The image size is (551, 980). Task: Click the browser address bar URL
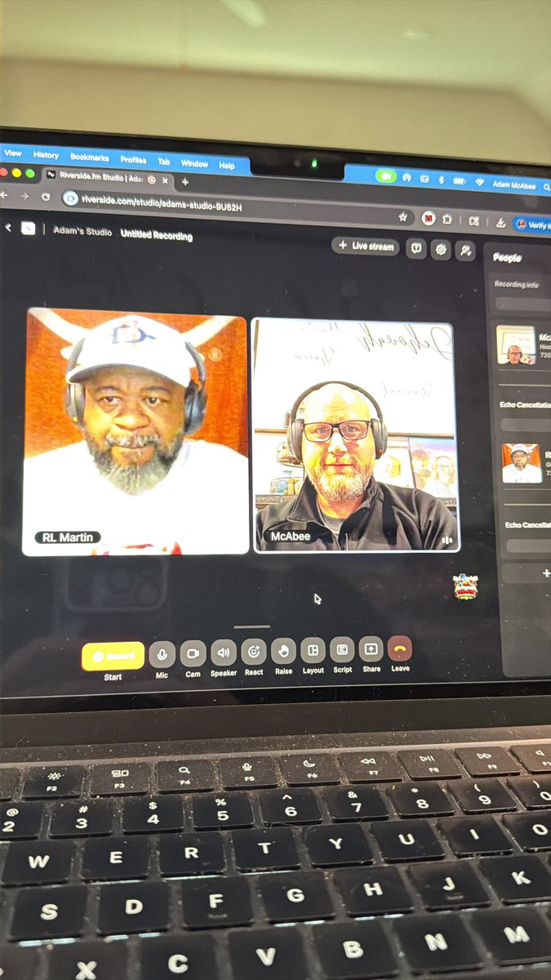pyautogui.click(x=161, y=205)
